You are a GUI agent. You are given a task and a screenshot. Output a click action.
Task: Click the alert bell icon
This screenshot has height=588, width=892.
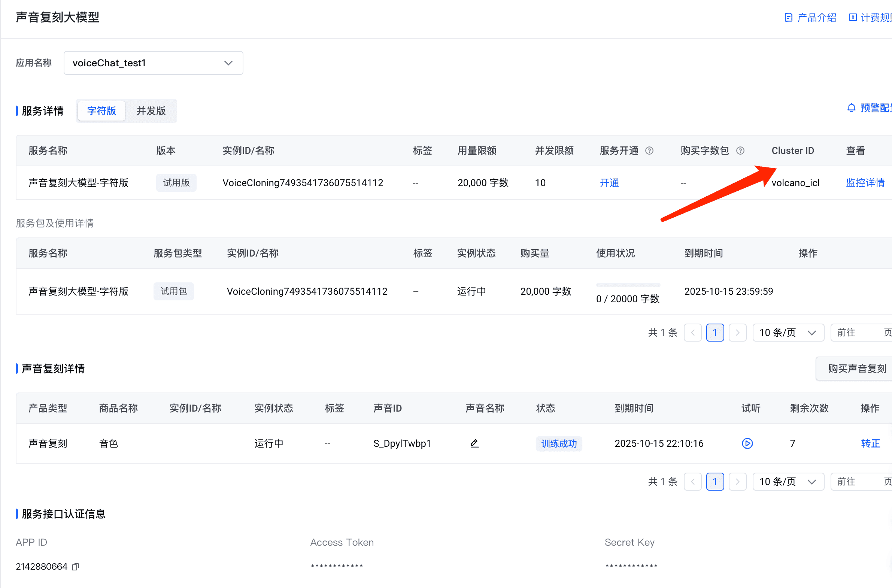(x=851, y=108)
